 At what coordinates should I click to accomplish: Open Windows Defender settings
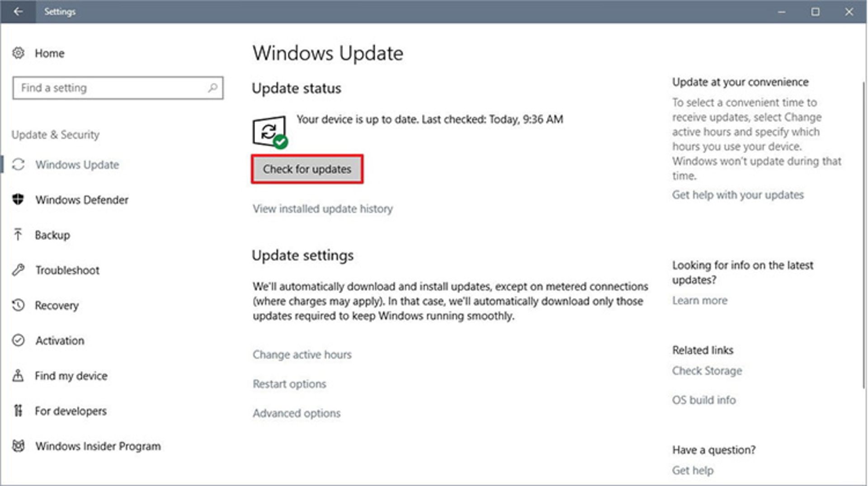point(82,200)
